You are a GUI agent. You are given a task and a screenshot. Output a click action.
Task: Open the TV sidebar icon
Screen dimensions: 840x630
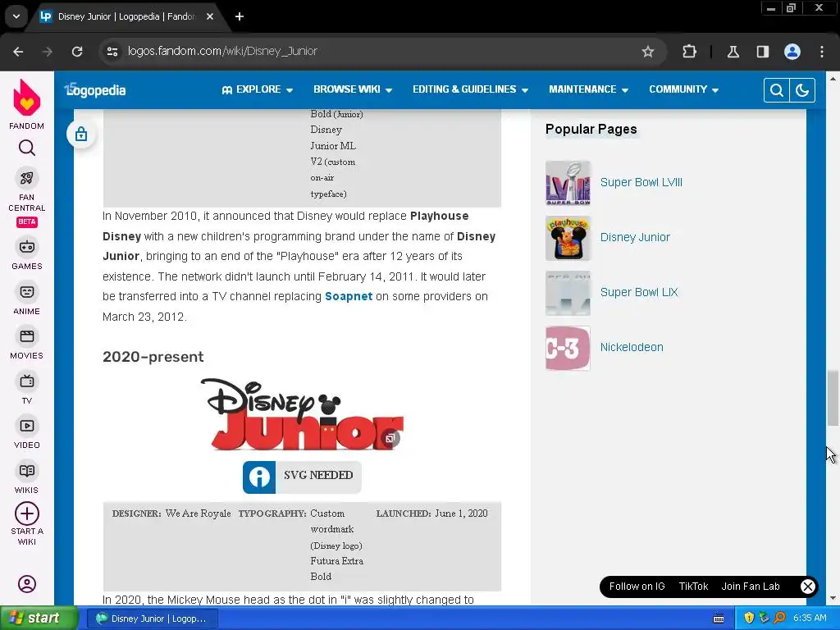[x=27, y=381]
